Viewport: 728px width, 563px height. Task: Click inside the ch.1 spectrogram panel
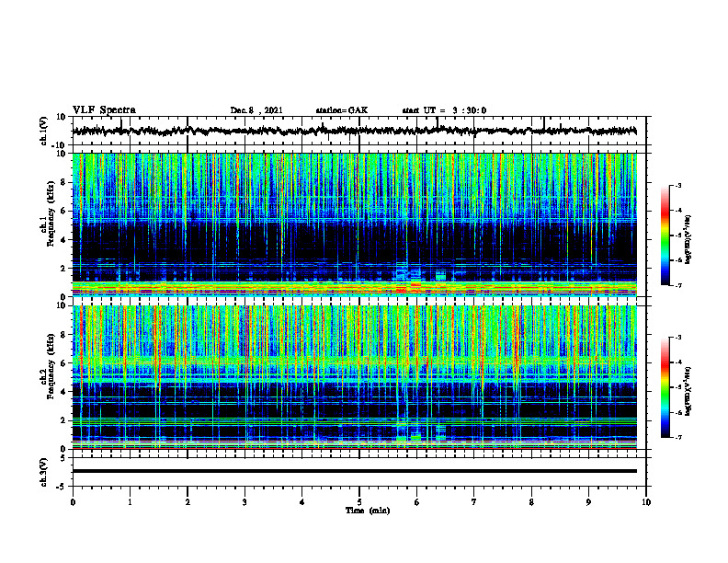[x=355, y=224]
